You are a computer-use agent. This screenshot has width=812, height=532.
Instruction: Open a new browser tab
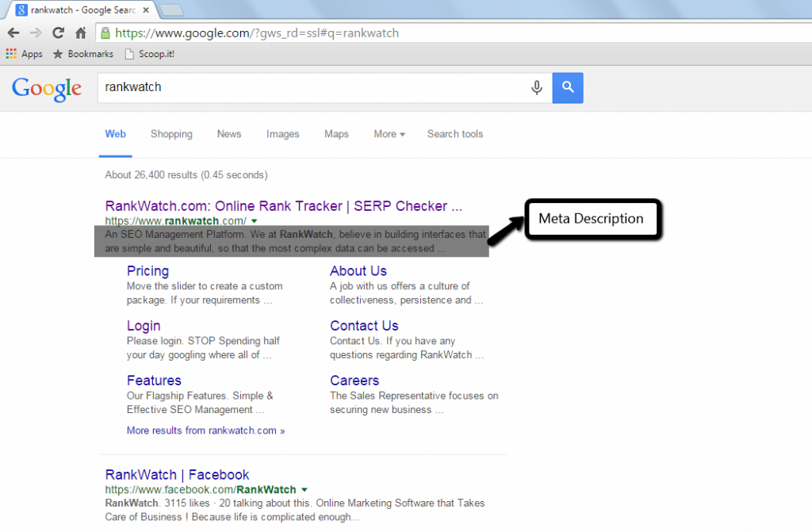click(171, 10)
